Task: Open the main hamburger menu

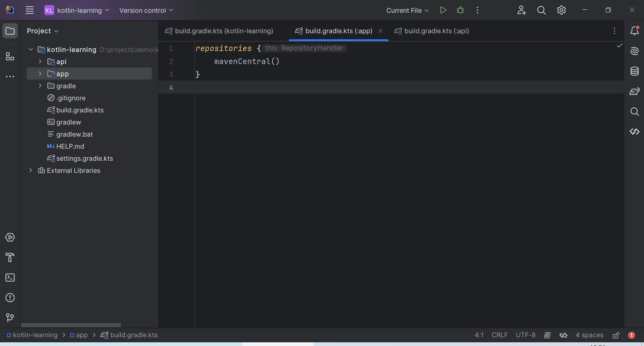Action: pyautogui.click(x=30, y=10)
